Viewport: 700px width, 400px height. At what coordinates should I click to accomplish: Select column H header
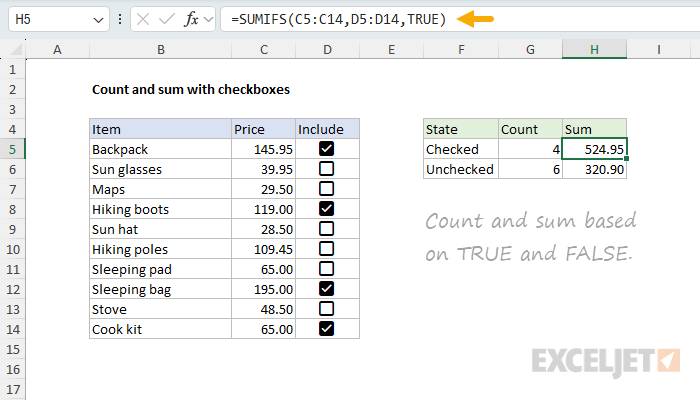594,50
